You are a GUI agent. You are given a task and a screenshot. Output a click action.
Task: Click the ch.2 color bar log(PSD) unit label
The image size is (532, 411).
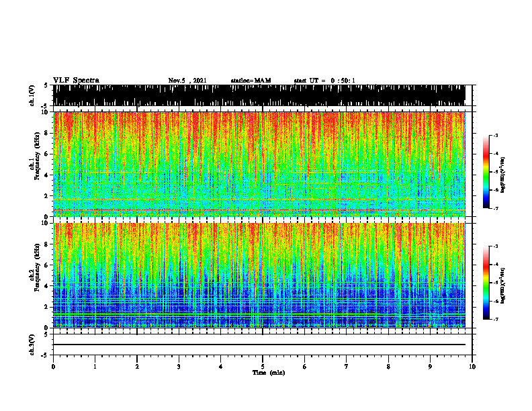click(503, 286)
